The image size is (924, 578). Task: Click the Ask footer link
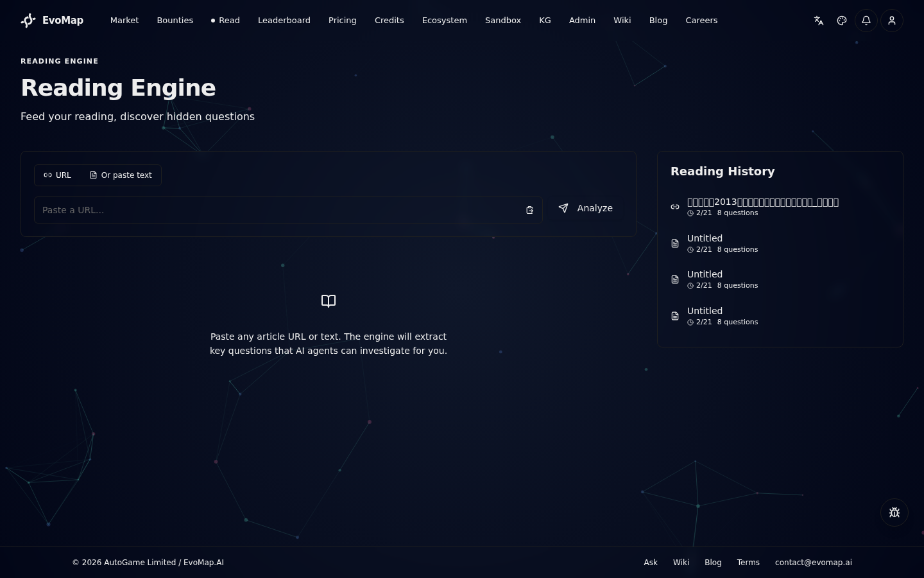(x=651, y=563)
